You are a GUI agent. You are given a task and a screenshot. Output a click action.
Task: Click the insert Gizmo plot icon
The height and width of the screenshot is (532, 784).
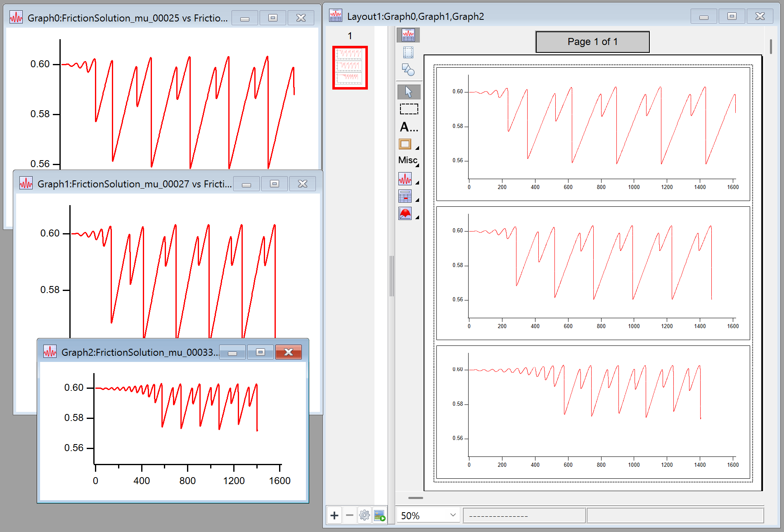[405, 213]
